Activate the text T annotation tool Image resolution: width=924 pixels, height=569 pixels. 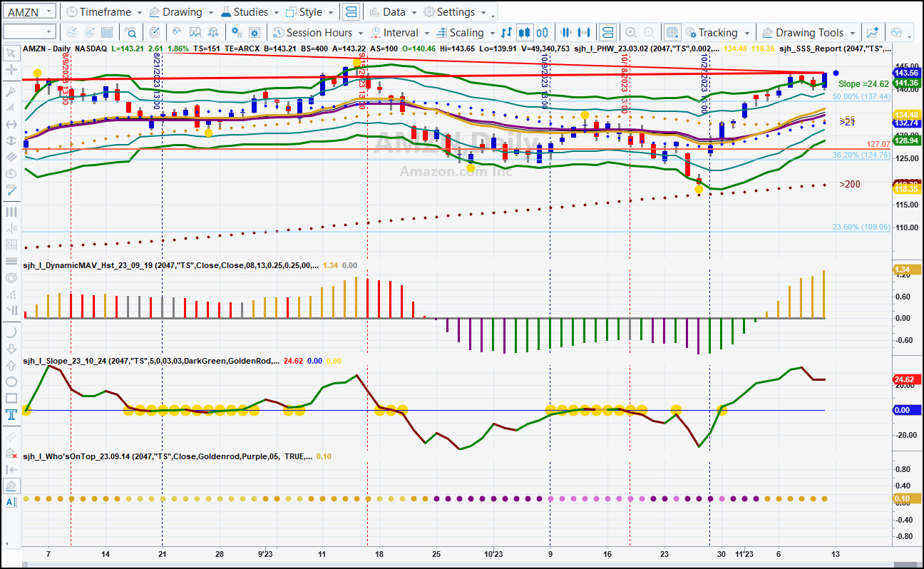11,414
